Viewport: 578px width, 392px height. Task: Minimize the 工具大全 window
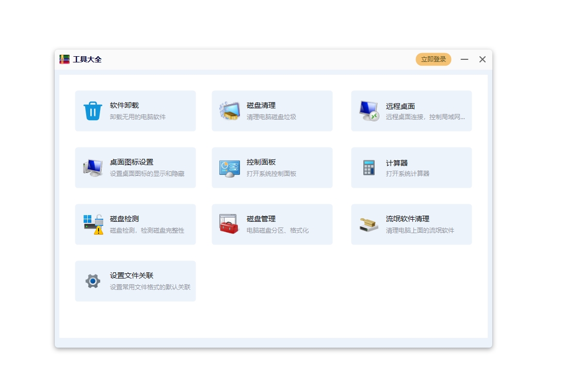coord(464,59)
